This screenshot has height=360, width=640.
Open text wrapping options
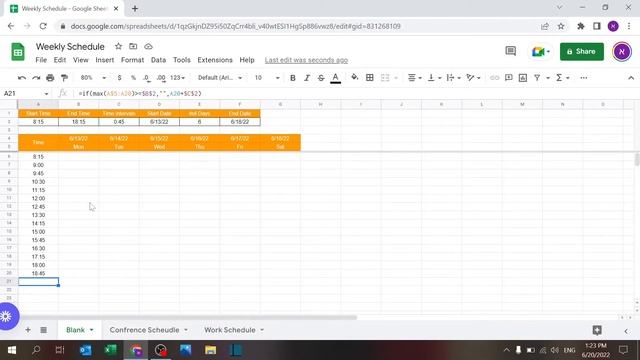tap(453, 78)
